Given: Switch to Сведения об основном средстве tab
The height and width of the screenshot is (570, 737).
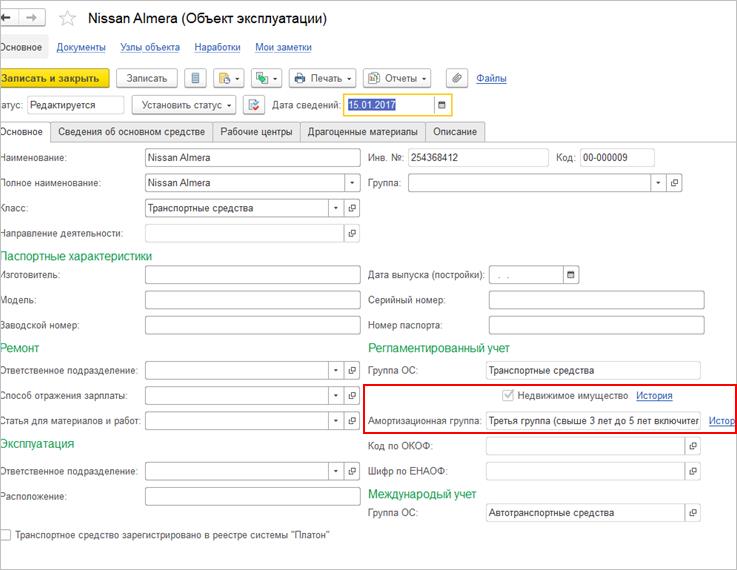Looking at the screenshot, I should [x=132, y=132].
